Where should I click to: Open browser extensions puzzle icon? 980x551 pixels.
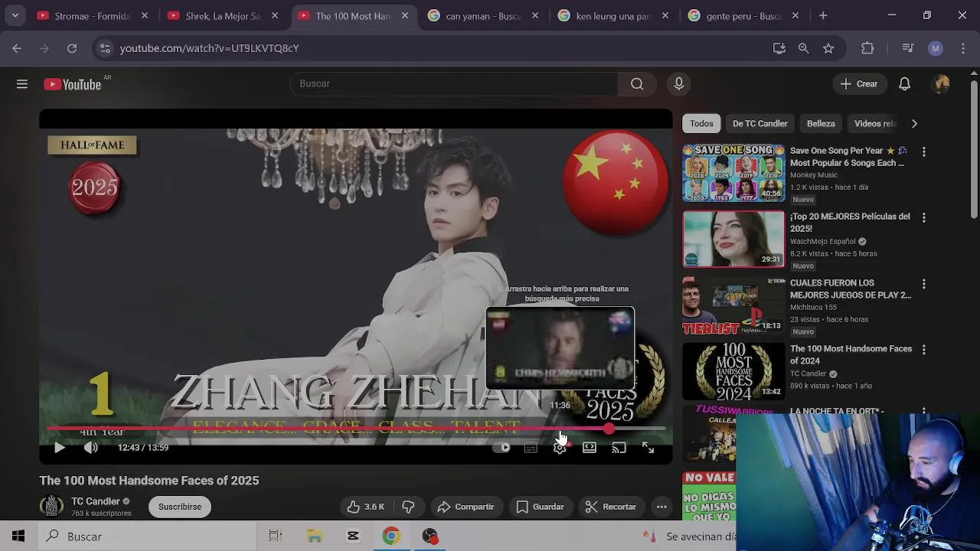tap(867, 48)
